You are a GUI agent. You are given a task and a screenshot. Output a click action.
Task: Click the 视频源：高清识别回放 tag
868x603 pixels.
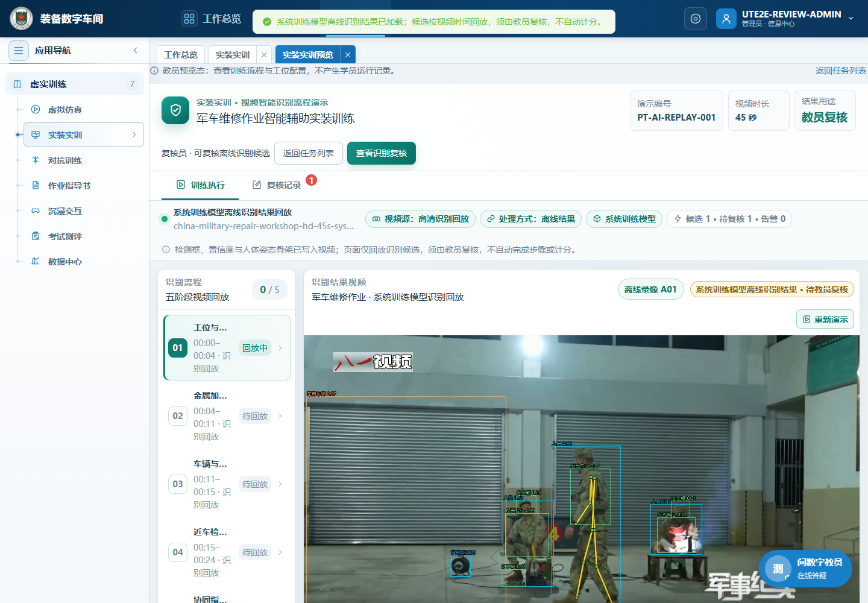(x=421, y=219)
